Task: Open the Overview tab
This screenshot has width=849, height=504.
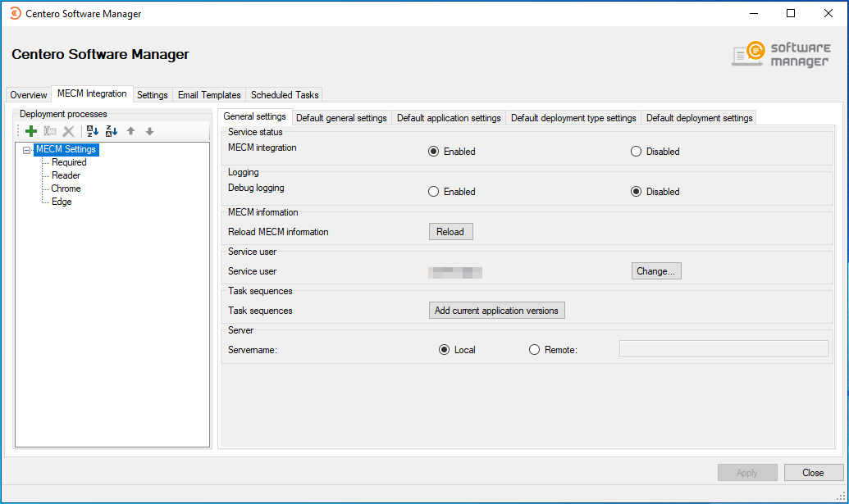Action: (x=29, y=95)
